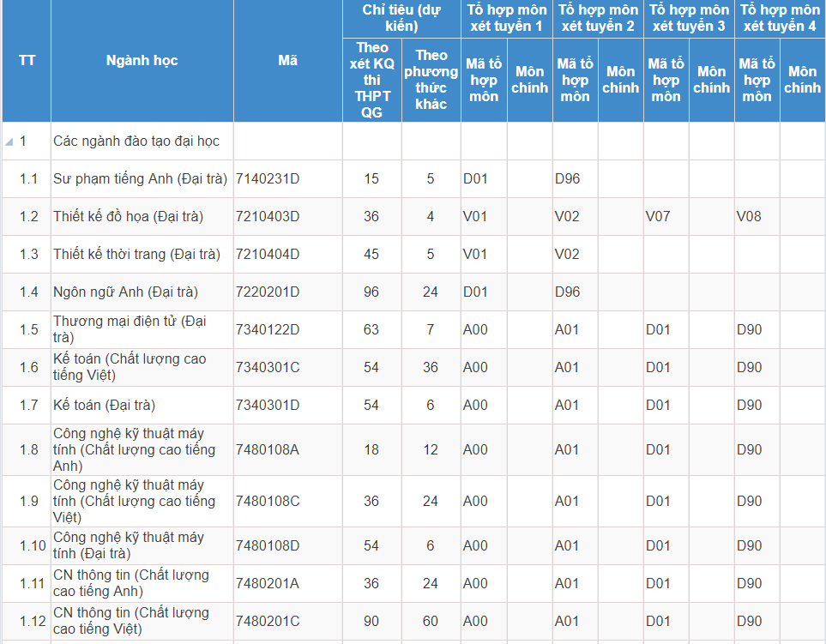Viewport: 826px width, 644px height.
Task: Select 'Ngôn ngữ Anh (Đại trà)' row
Action: pos(125,292)
